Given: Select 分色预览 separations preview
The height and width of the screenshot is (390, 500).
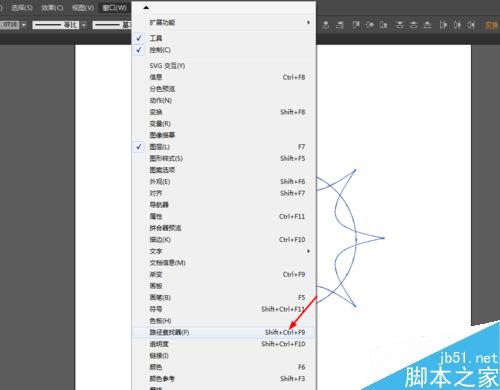Looking at the screenshot, I should click(x=224, y=89).
